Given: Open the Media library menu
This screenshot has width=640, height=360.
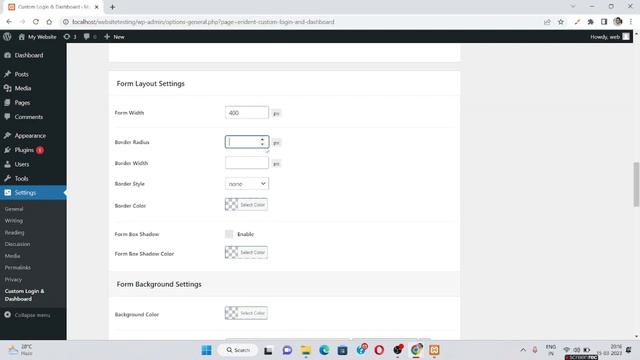Looking at the screenshot, I should [x=22, y=88].
